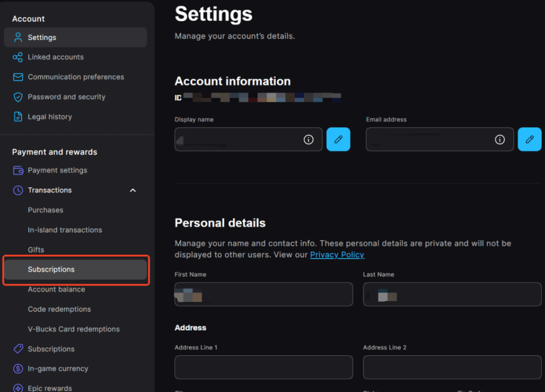This screenshot has height=392, width=545.
Task: Select the In-game currency dollar icon
Action: pos(17,369)
